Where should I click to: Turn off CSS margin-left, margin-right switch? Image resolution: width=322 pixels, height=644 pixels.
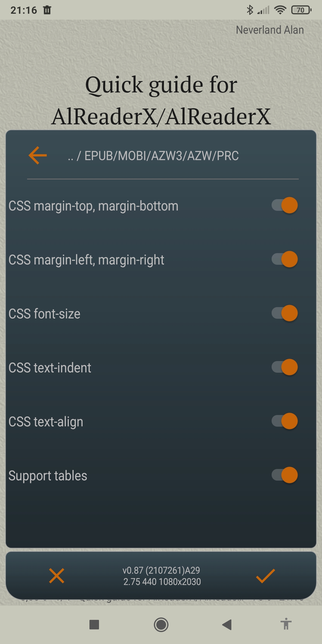pyautogui.click(x=284, y=259)
